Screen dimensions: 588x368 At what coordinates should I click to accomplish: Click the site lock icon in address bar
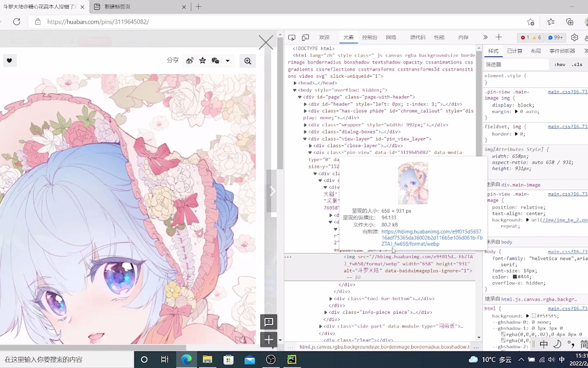[x=38, y=22]
